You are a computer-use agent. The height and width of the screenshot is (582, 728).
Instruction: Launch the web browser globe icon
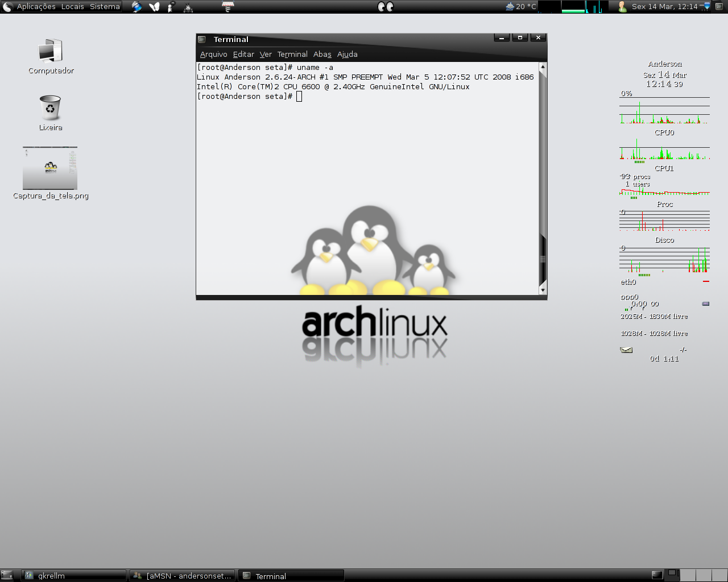(x=136, y=7)
